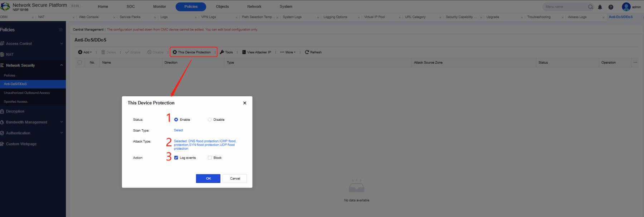
Task: Expand the More dropdown menu
Action: 288,52
